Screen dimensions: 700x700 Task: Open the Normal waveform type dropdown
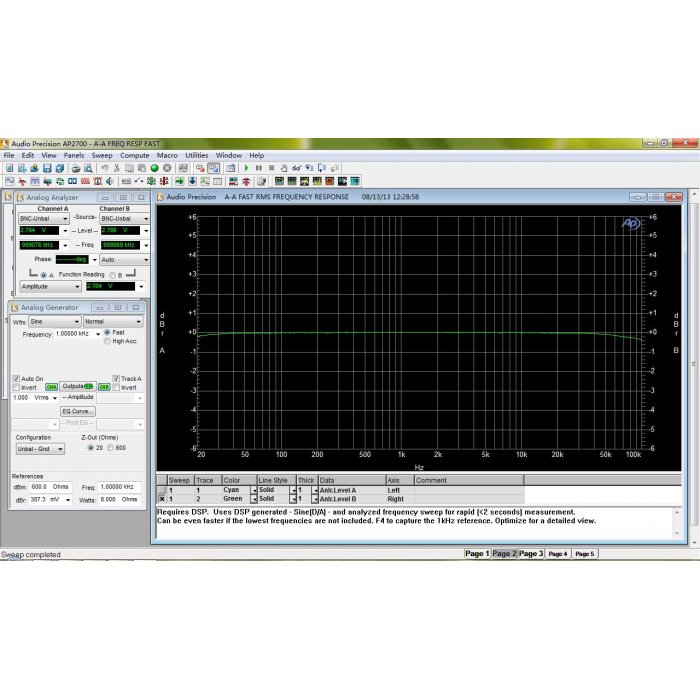point(113,321)
